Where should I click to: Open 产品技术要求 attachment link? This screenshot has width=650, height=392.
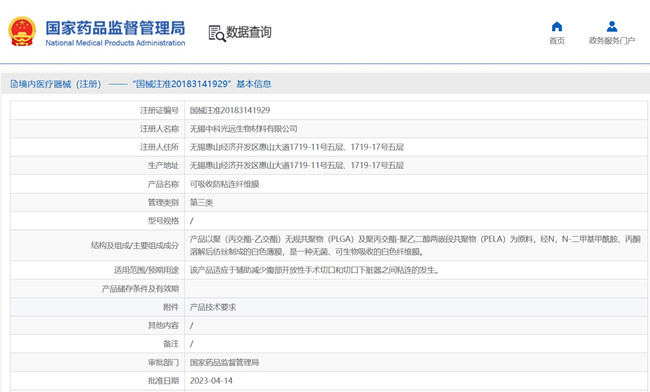(213, 307)
